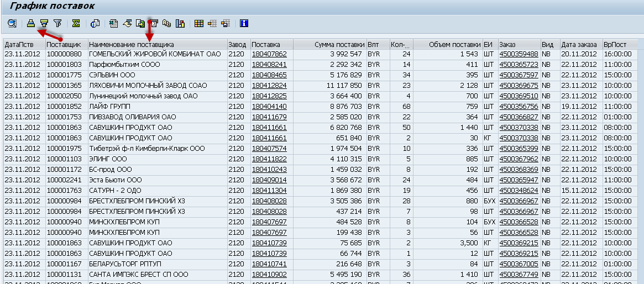Send list via mail recipient icon
644x284 pixels.
[154, 23]
